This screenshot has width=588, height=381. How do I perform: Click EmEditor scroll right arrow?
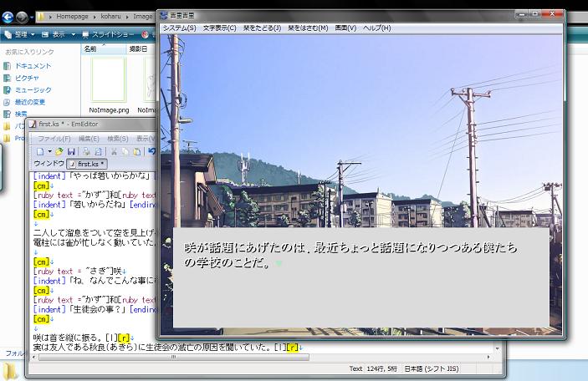(x=488, y=357)
